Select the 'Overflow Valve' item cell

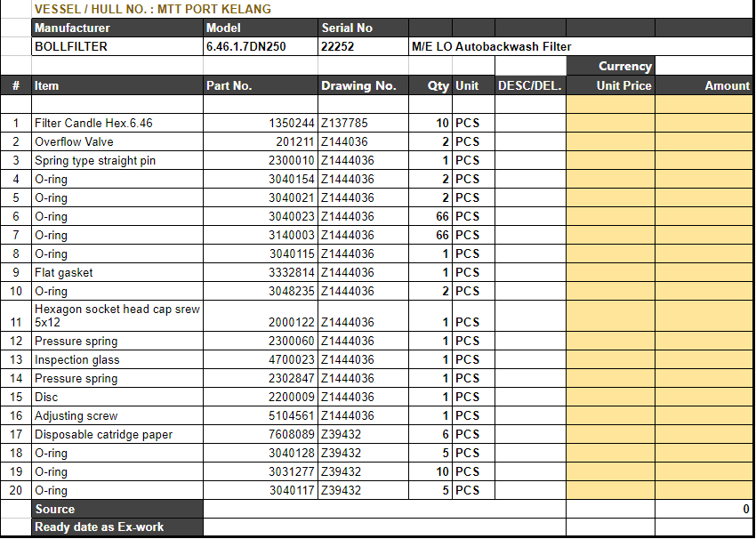tap(117, 141)
